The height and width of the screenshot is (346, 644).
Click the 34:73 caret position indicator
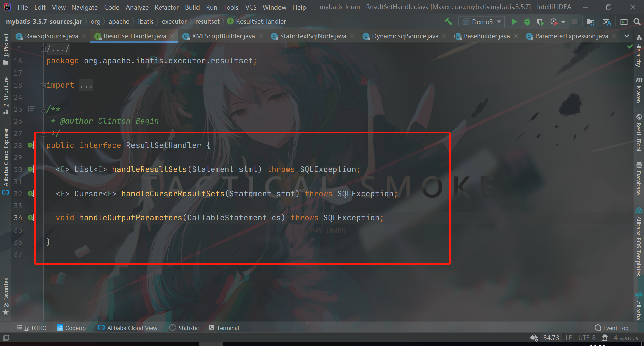[551, 338]
